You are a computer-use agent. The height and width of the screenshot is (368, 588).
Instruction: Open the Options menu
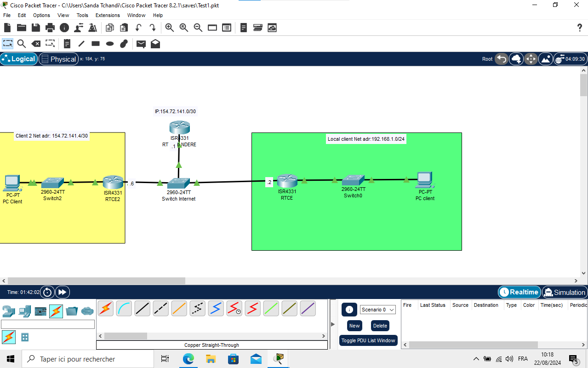[41, 15]
